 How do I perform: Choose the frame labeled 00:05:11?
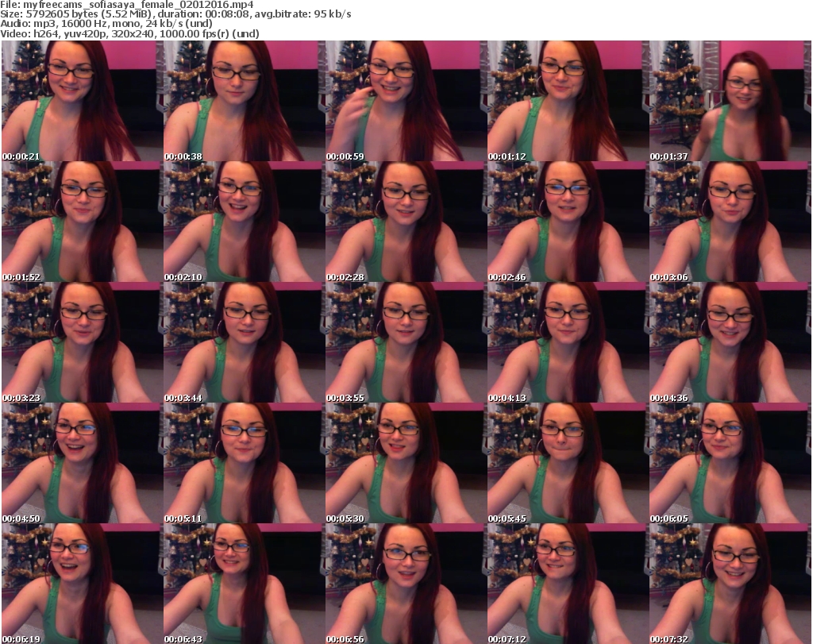pyautogui.click(x=245, y=463)
